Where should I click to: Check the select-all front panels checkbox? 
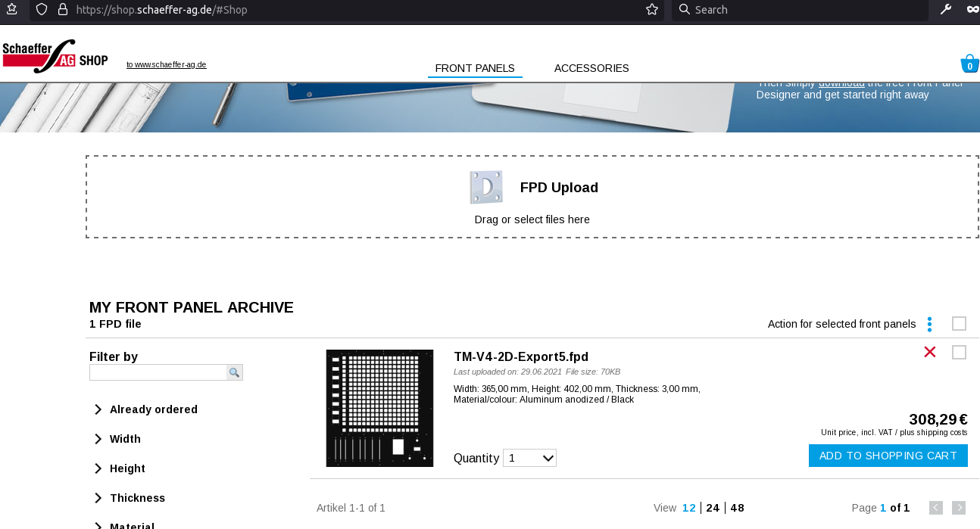tap(959, 324)
